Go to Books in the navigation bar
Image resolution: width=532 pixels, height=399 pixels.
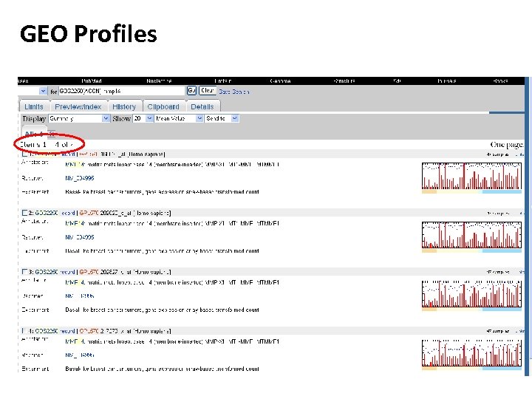501,81
